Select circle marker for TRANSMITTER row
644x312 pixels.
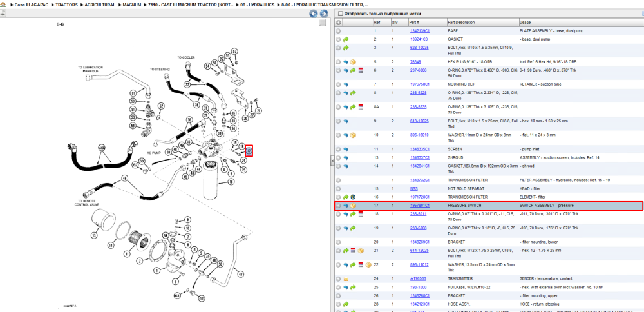coord(339,278)
